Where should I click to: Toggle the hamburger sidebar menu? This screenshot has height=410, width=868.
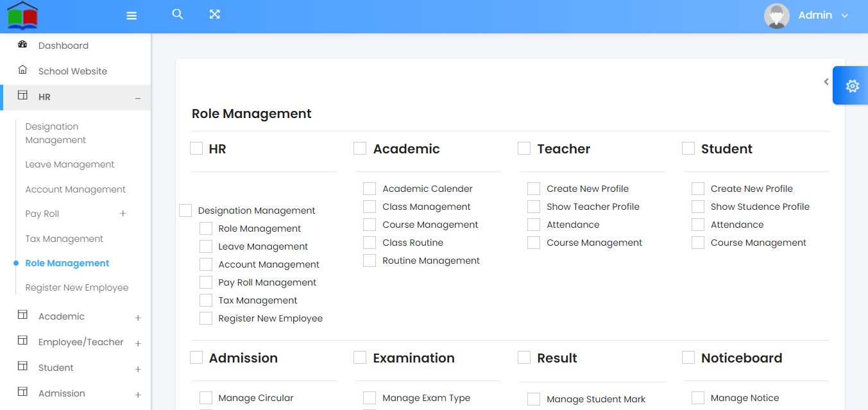(132, 15)
